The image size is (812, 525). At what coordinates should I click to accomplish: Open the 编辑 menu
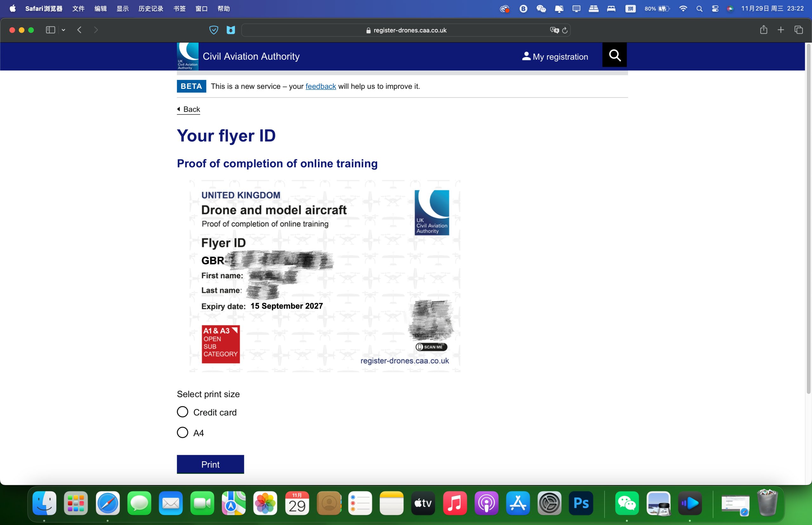click(101, 9)
